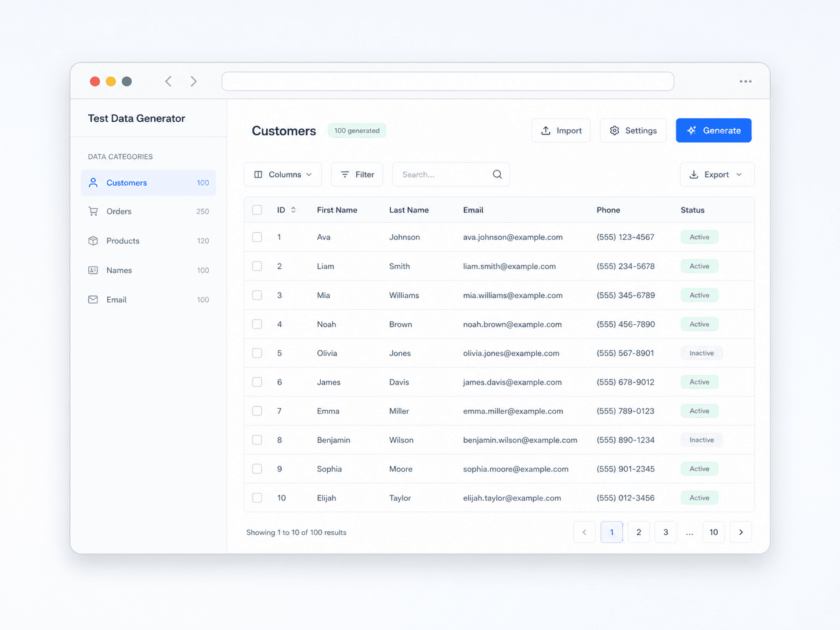Screen dimensions: 840x630
Task: Click the magnifier icon in search box
Action: point(497,174)
